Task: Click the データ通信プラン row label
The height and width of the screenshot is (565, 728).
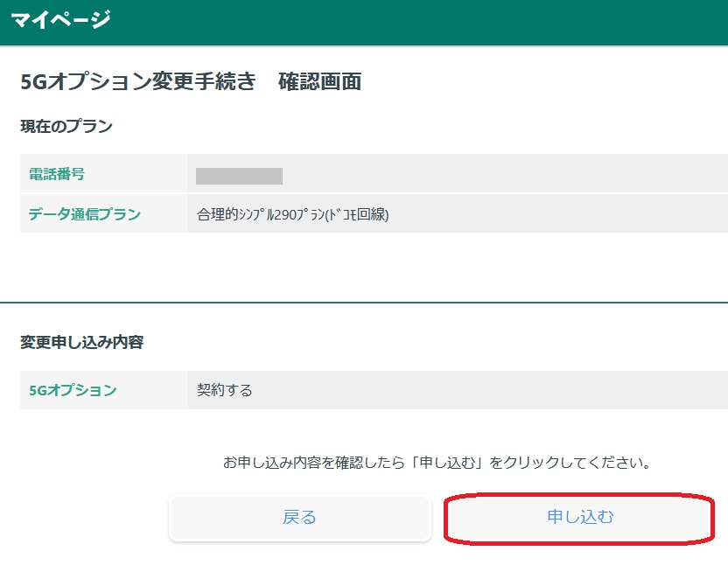Action: 84,214
